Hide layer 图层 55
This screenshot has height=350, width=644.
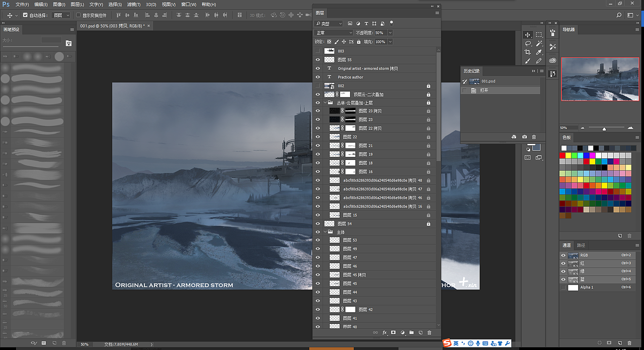point(317,59)
